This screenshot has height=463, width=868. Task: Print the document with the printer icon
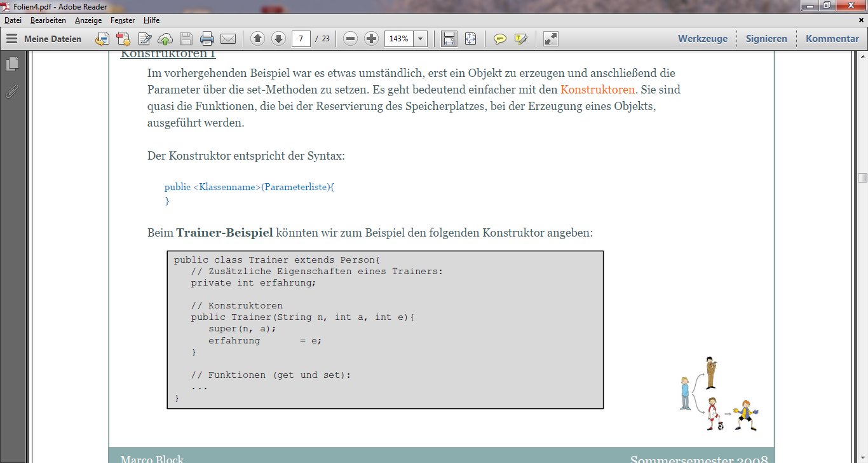207,39
